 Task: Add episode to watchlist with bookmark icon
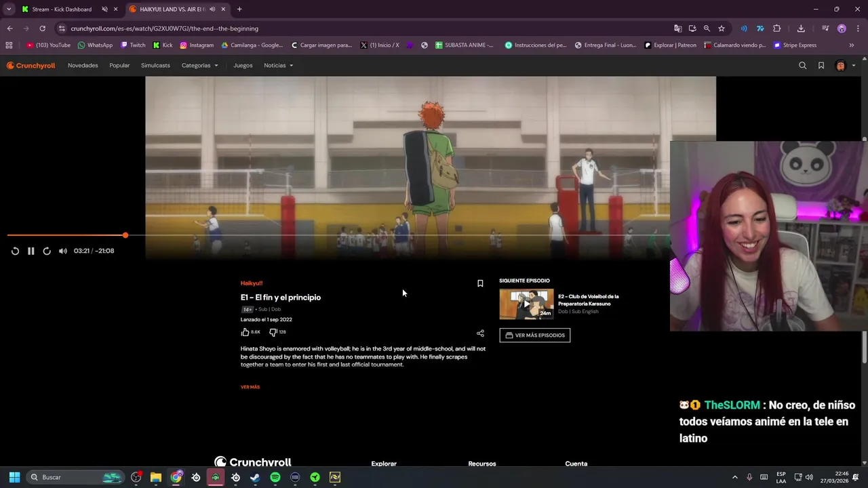tap(480, 283)
